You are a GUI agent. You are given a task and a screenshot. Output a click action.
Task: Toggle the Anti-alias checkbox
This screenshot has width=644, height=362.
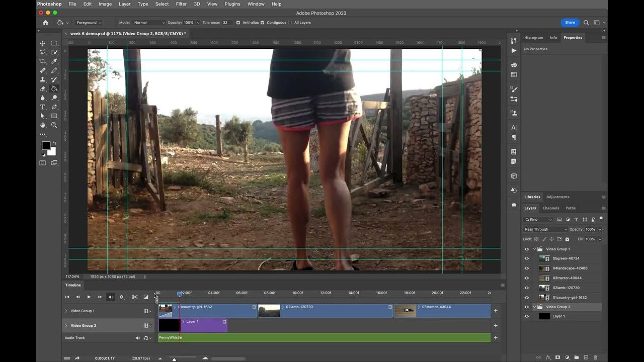(238, 23)
